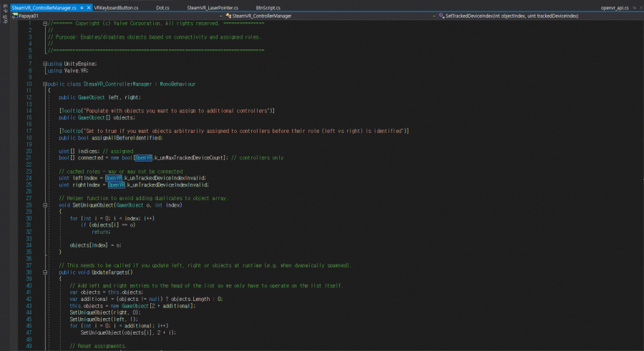Click the SetUniqueObject(objects[i], 2 + i) call

coord(128,332)
